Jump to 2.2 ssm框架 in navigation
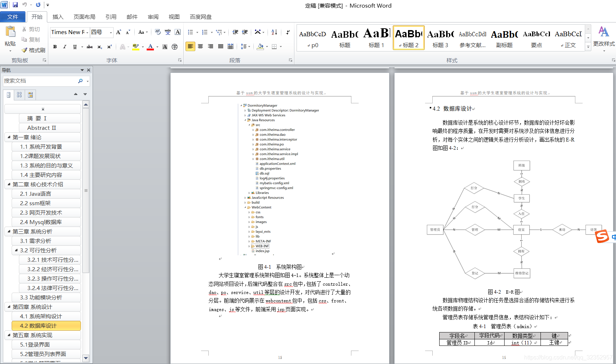Screen dimensions: 616x364 coord(46,203)
